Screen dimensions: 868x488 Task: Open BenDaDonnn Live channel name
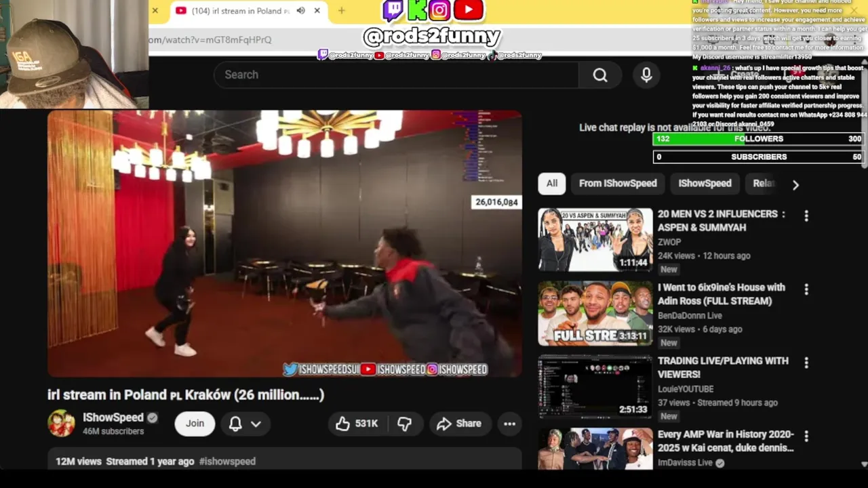(x=690, y=316)
